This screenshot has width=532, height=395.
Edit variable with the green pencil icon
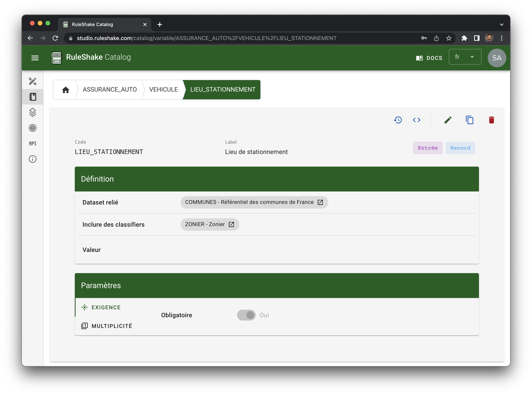pos(448,120)
